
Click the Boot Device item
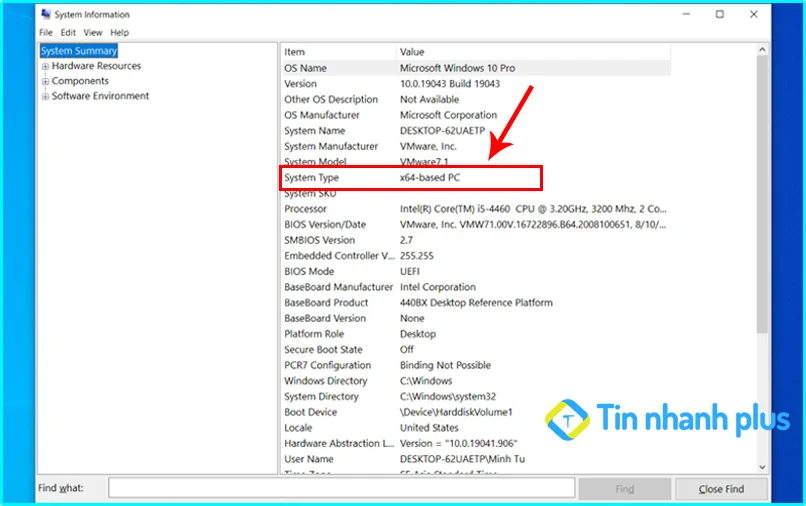[x=310, y=412]
